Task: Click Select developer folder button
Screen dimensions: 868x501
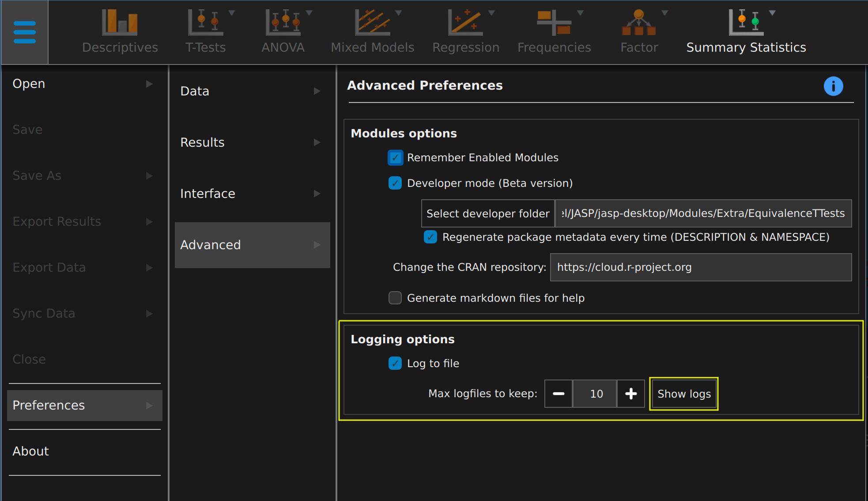Action: pyautogui.click(x=488, y=213)
